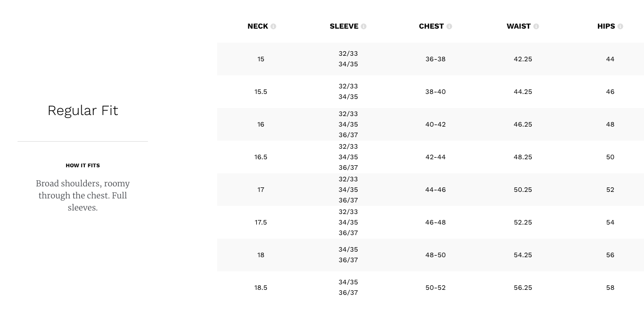644x323 pixels.
Task: Show the WAIST info tooltip icon
Action: (536, 27)
